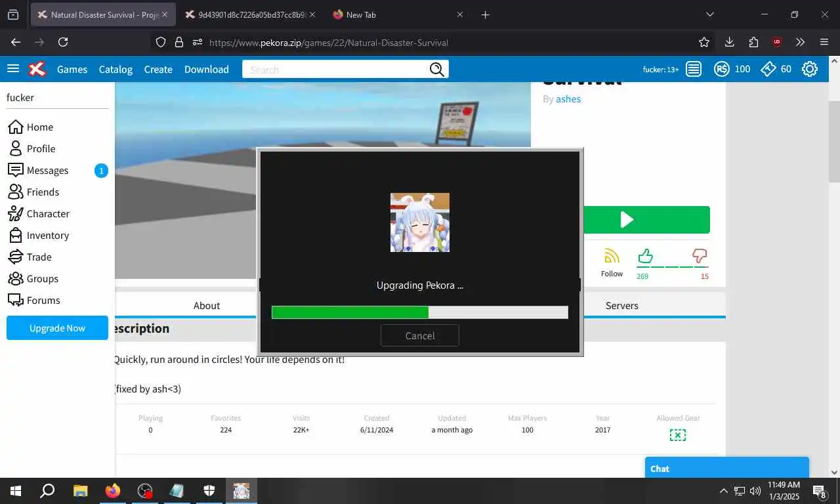Click the Pekora X logo icon
The width and height of the screenshot is (840, 504).
37,69
